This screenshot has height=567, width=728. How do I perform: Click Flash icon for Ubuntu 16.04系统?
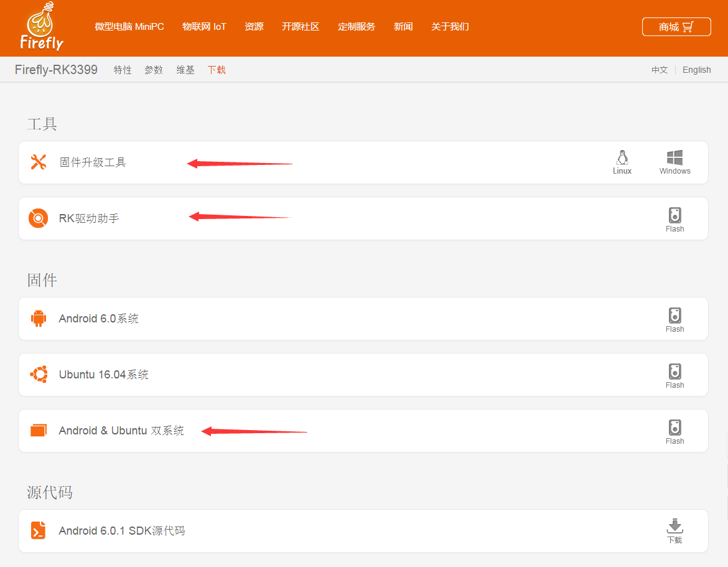pyautogui.click(x=674, y=376)
